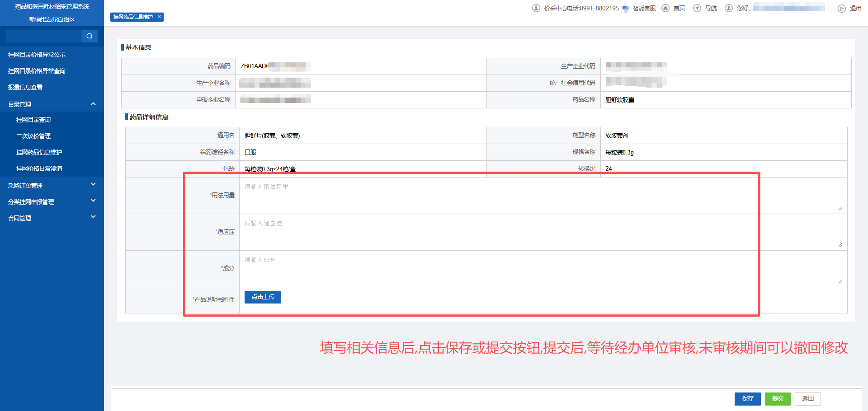Click into the 适应症 text area
Viewport: 868px width, 411px height.
(x=452, y=232)
